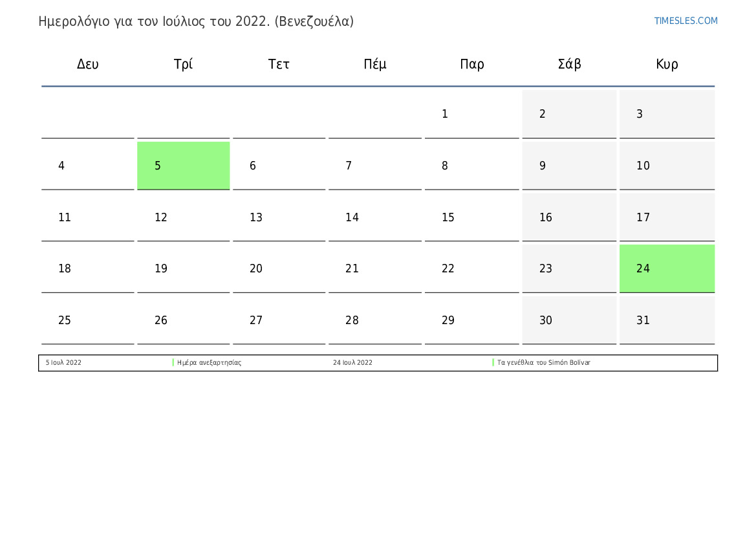Click day 13 under Τετ
This screenshot has height=535, width=756.
click(x=279, y=217)
